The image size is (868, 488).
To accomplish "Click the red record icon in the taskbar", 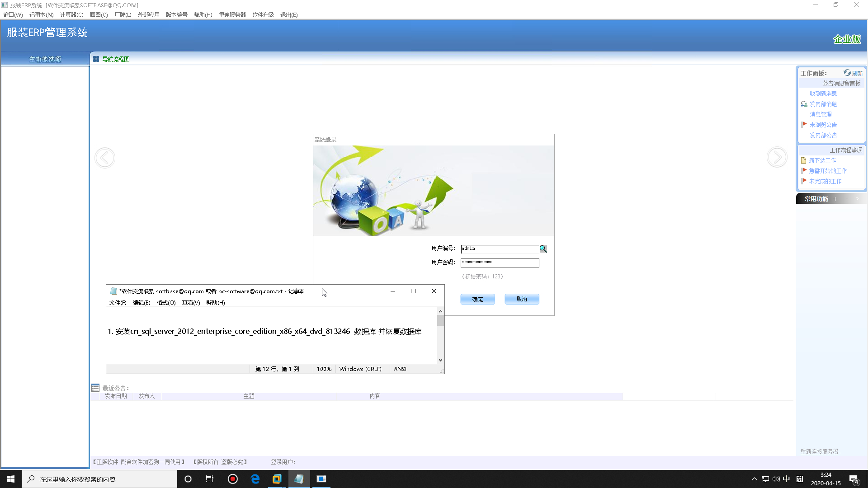I will tap(233, 479).
